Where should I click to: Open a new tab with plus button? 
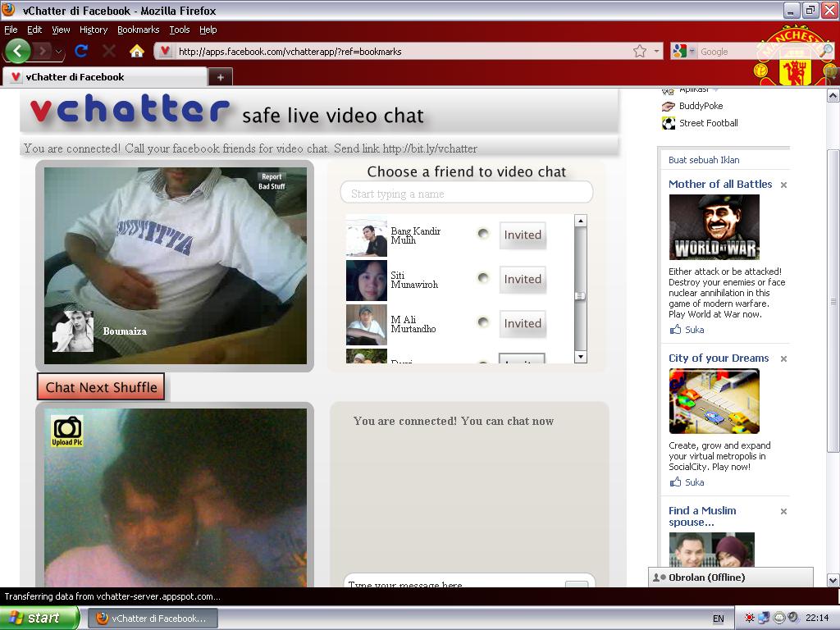(220, 77)
